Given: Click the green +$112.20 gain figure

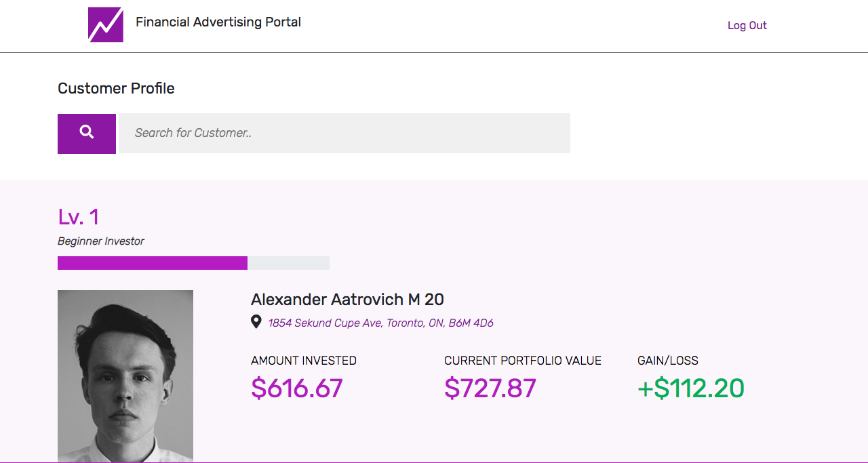Looking at the screenshot, I should coord(691,388).
